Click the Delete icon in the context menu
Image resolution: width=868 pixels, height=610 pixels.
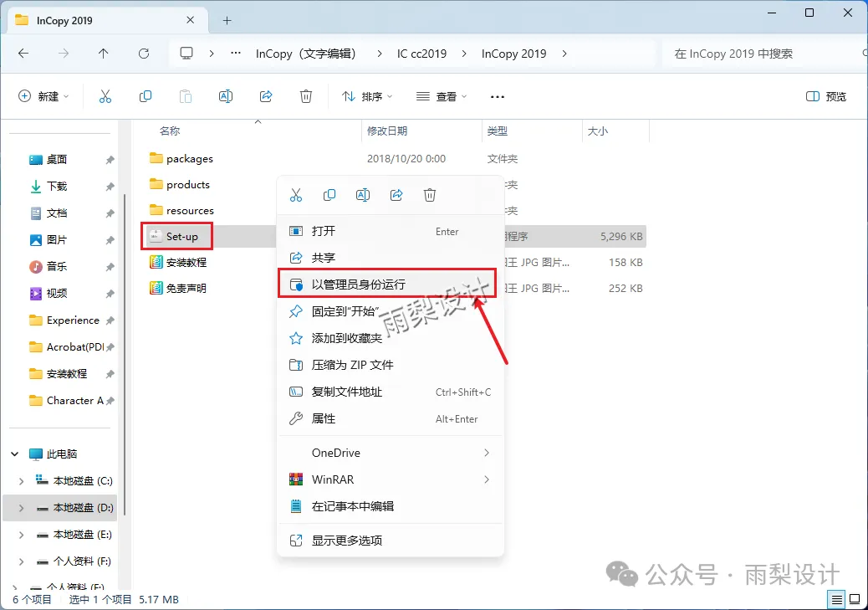tap(430, 195)
